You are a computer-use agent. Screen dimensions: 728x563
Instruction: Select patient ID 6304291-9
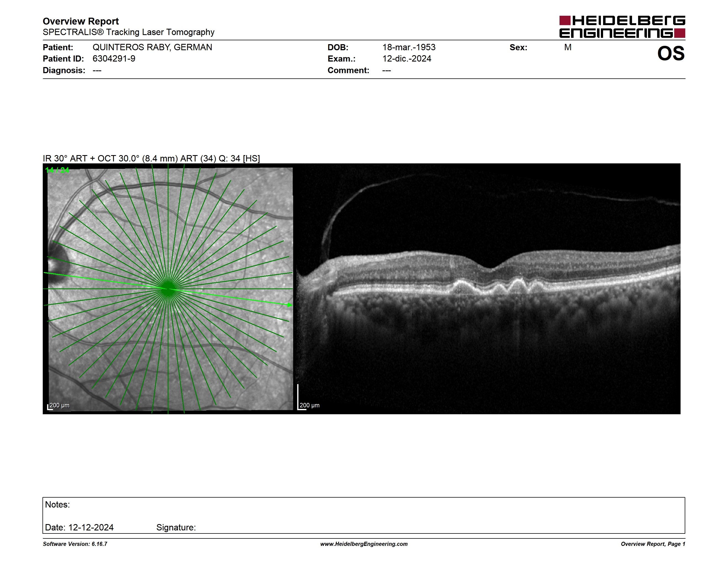114,59
